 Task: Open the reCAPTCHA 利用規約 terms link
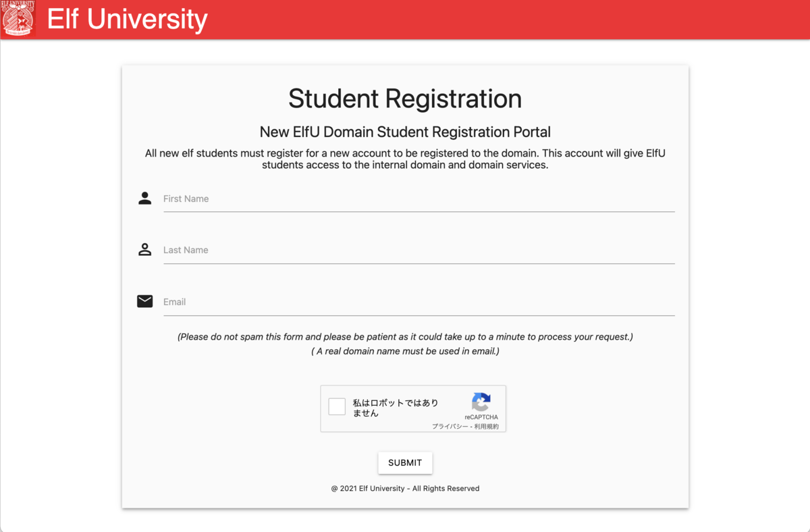487,427
